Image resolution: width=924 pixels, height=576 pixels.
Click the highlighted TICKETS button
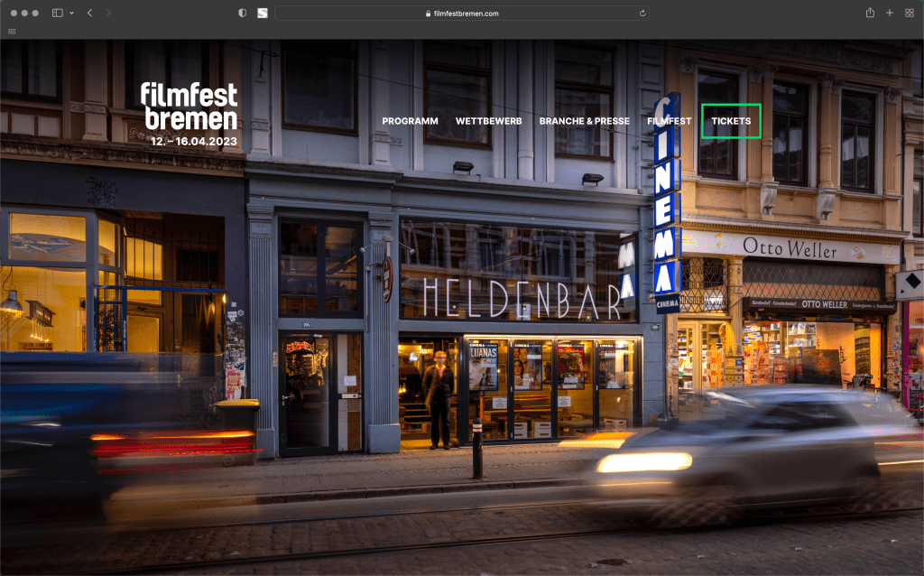tap(731, 121)
